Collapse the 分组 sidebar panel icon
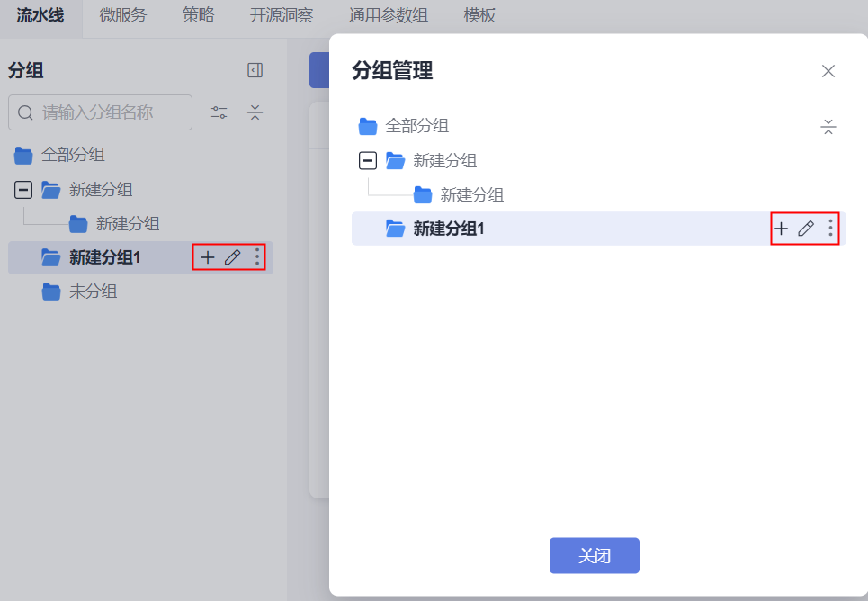The height and width of the screenshot is (601, 868). pos(255,70)
